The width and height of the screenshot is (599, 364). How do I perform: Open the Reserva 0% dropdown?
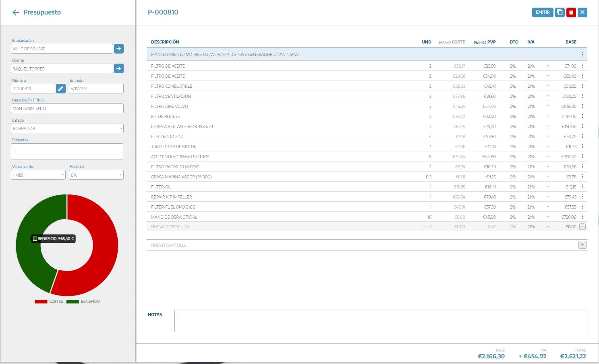click(96, 175)
